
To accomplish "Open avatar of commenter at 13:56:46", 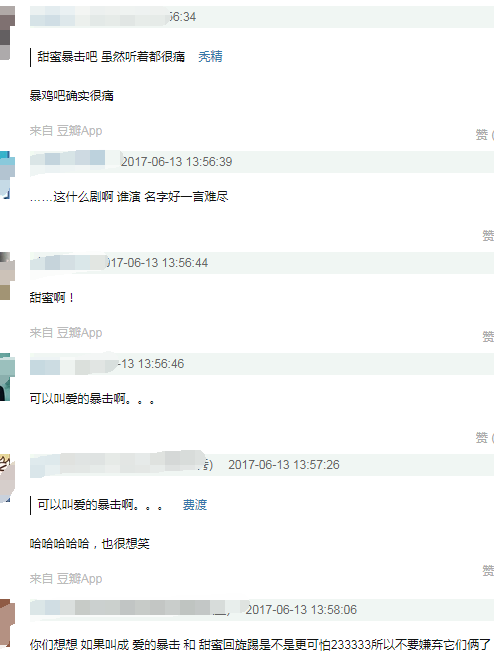I will [x=7, y=377].
